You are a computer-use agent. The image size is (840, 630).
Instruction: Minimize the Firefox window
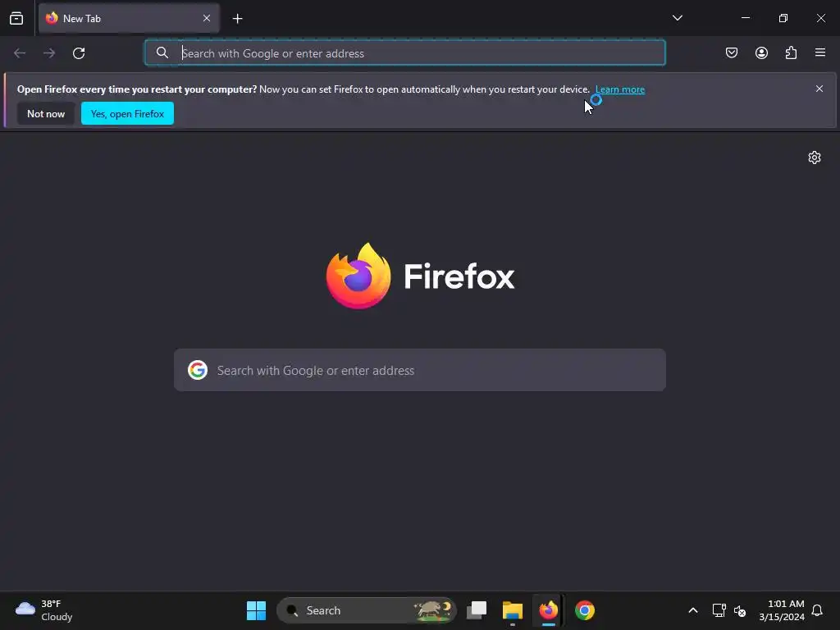click(x=745, y=18)
